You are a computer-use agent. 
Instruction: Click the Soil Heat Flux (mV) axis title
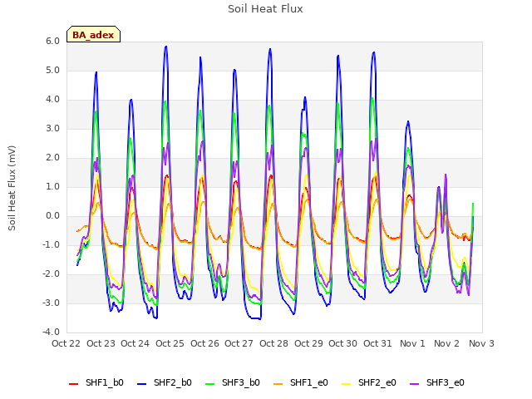(x=12, y=188)
